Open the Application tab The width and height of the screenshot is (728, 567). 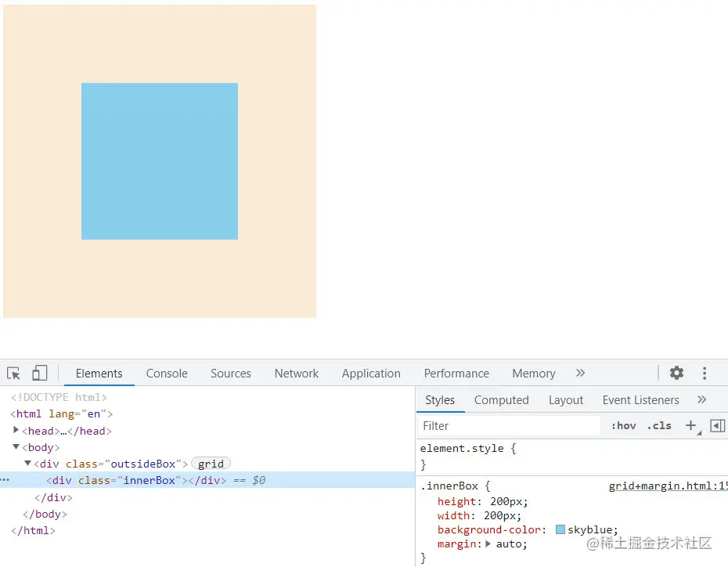371,374
